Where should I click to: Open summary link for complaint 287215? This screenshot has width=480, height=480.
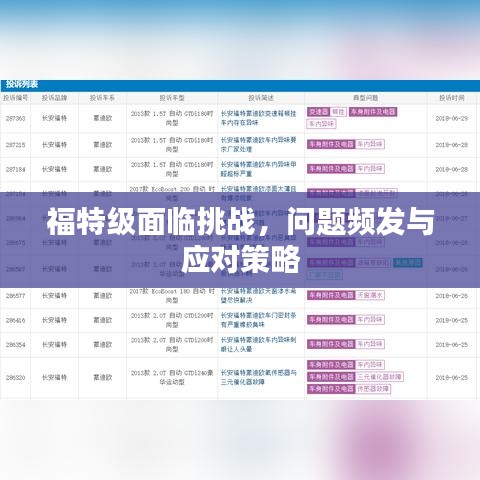(x=258, y=144)
